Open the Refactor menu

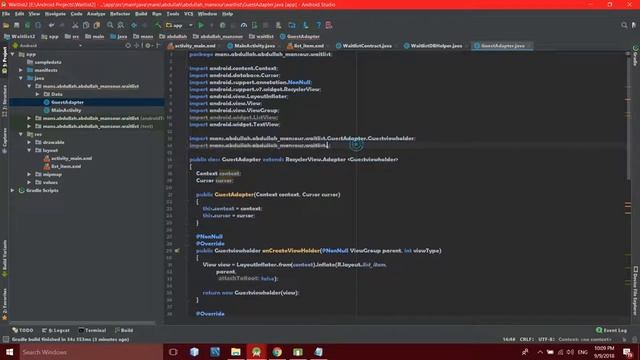pyautogui.click(x=120, y=14)
